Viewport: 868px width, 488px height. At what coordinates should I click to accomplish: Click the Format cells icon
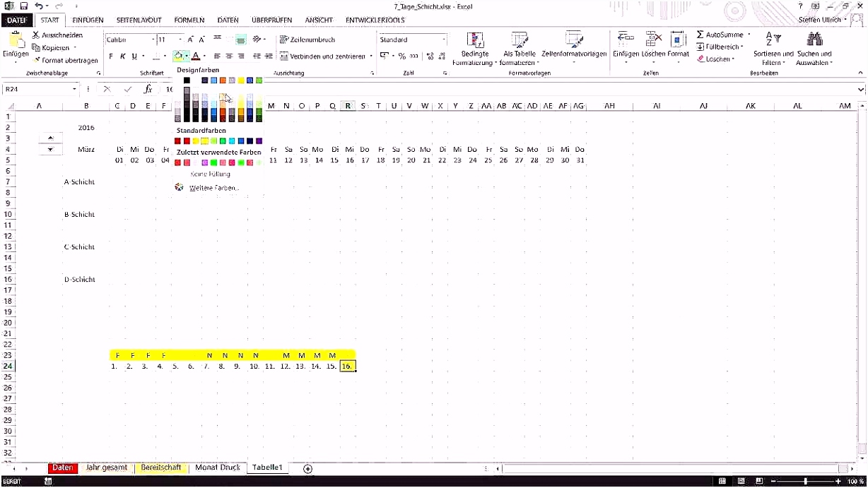pyautogui.click(x=679, y=39)
